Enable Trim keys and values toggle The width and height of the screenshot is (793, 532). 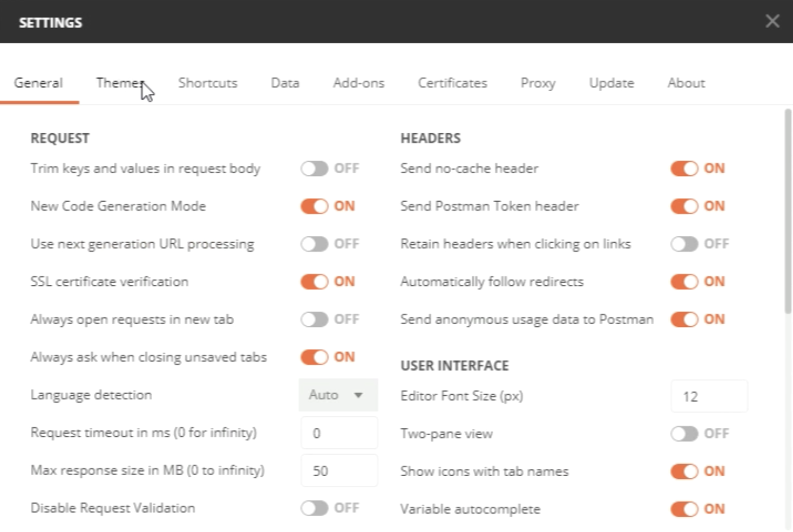click(314, 169)
